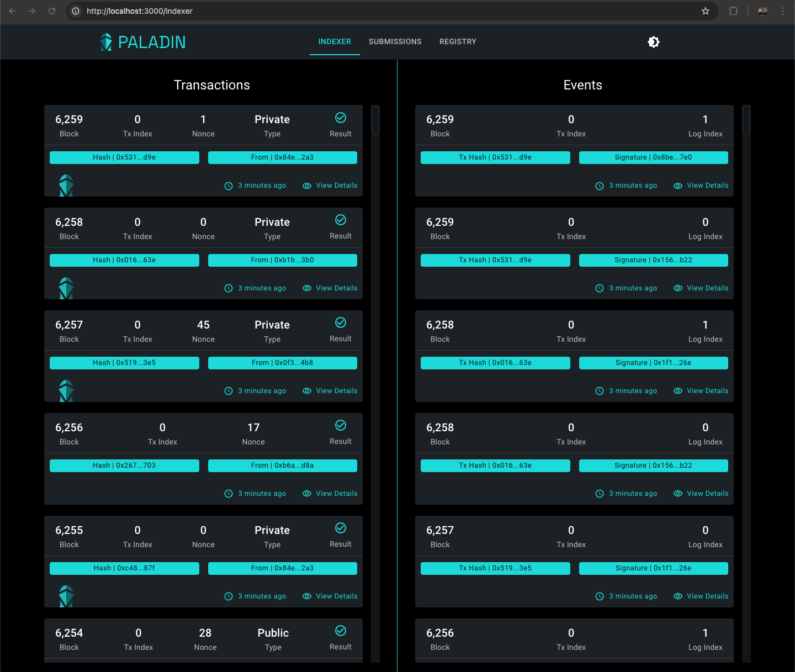The width and height of the screenshot is (795, 672).
Task: Click the Paladin badge icon on block 6,259 transaction
Action: pos(66,186)
